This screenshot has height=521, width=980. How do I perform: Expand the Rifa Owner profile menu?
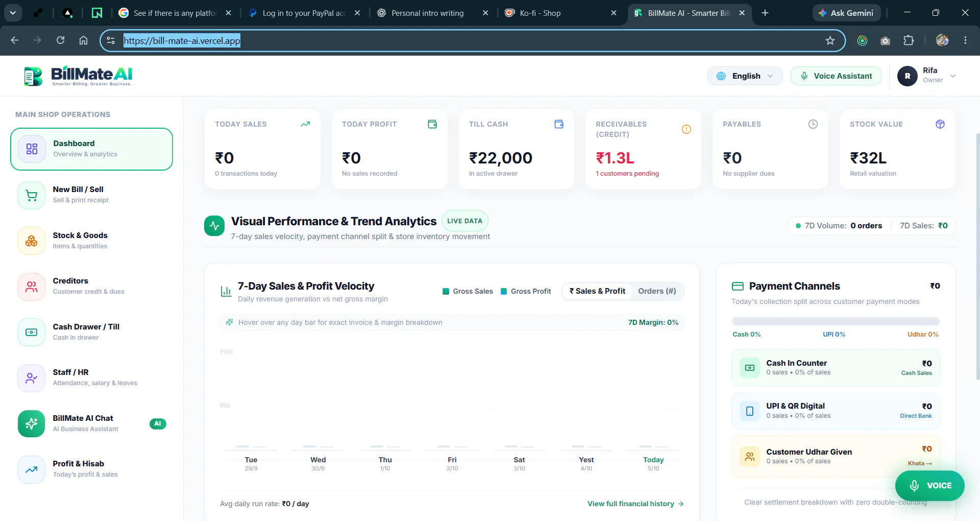coord(927,76)
